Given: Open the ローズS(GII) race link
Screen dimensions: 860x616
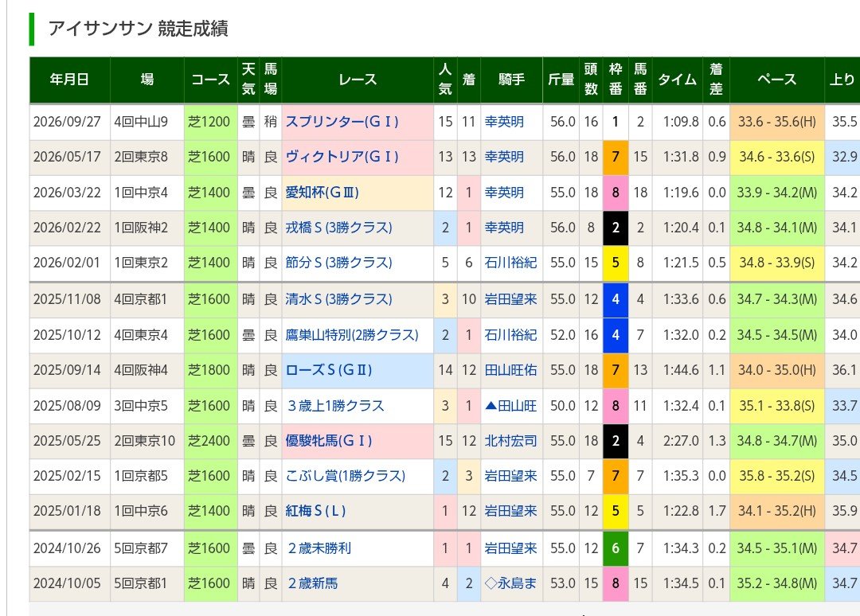Looking at the screenshot, I should (329, 370).
